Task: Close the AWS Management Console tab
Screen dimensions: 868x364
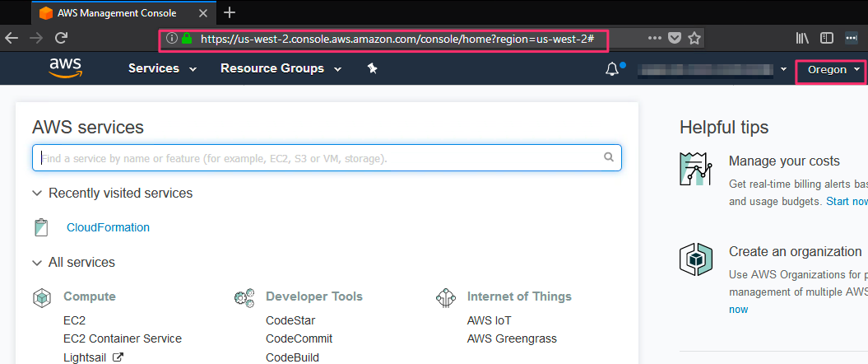Action: [x=203, y=12]
